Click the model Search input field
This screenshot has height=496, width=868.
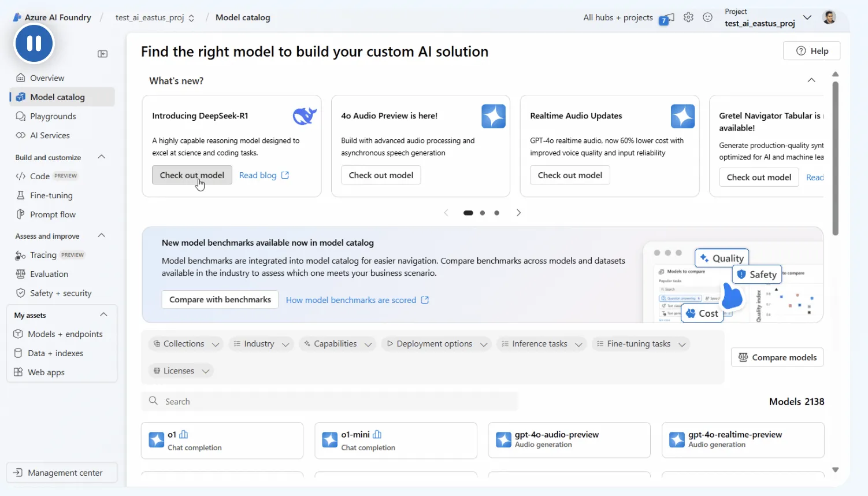point(329,401)
